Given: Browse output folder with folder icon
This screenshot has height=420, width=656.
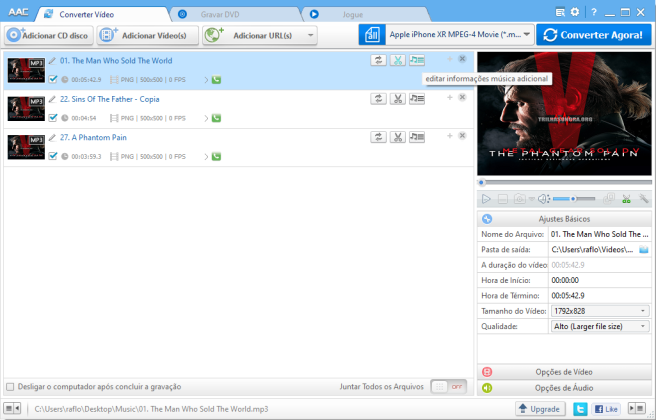Looking at the screenshot, I should coord(643,250).
